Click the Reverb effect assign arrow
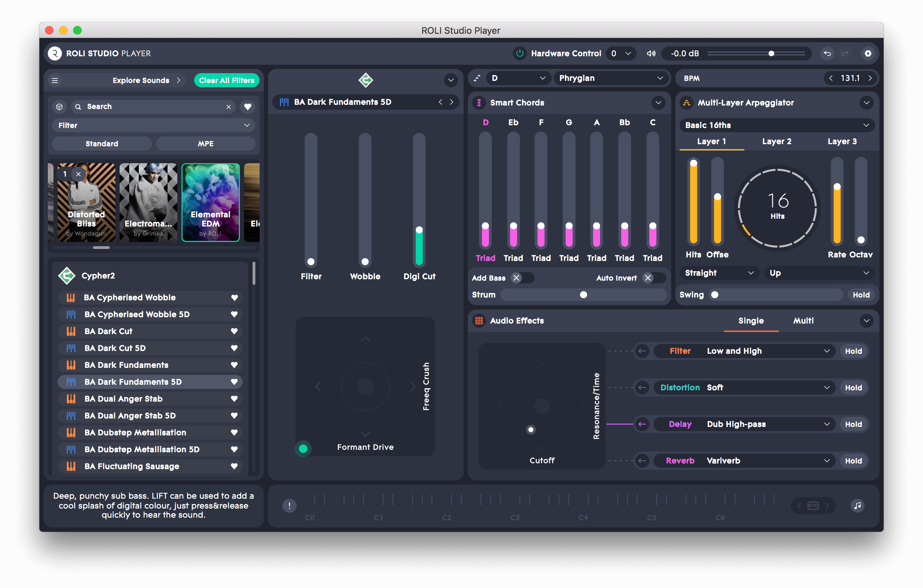The image size is (923, 588). 642,461
